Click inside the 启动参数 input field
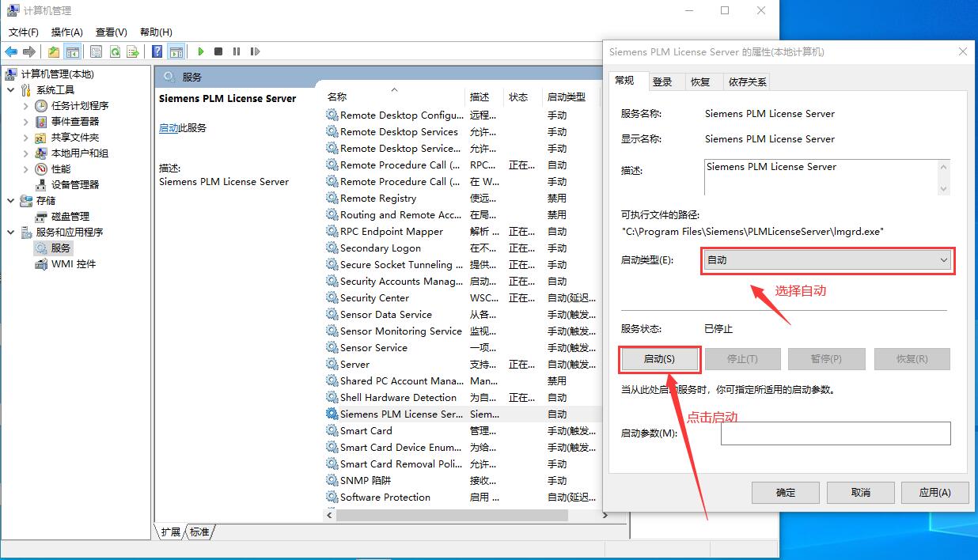Image resolution: width=978 pixels, height=560 pixels. coord(835,433)
